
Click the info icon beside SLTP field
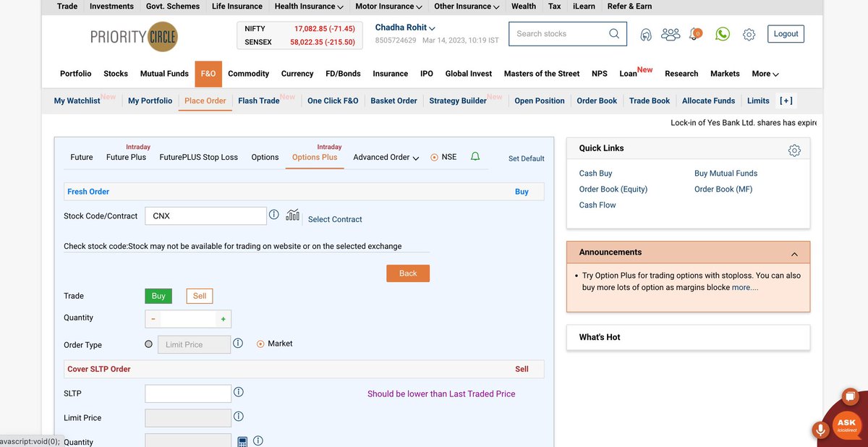pyautogui.click(x=238, y=392)
